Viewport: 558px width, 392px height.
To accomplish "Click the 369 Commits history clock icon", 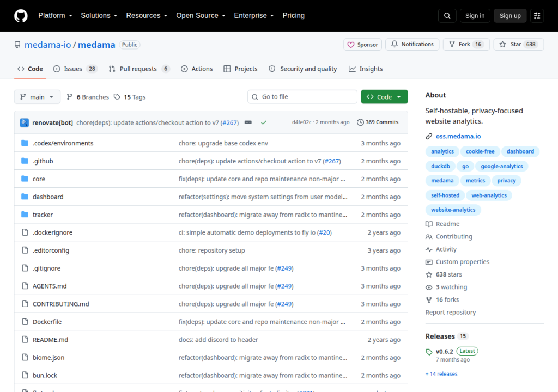I will click(360, 122).
